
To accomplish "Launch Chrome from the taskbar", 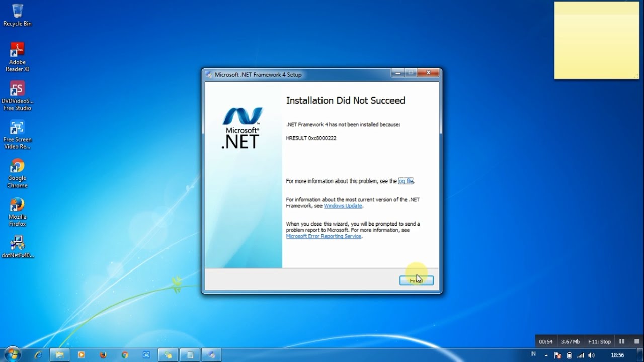I will (x=125, y=355).
